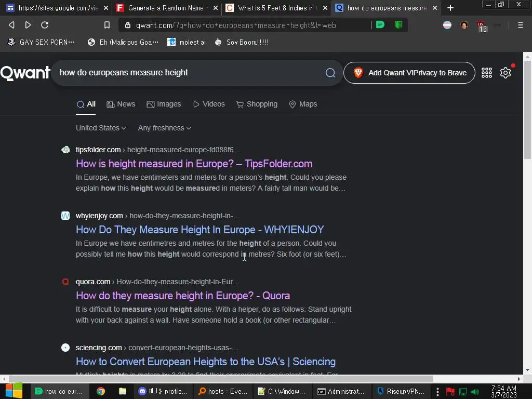Click the sciencing.com favicon
The image size is (532, 399).
point(65,348)
